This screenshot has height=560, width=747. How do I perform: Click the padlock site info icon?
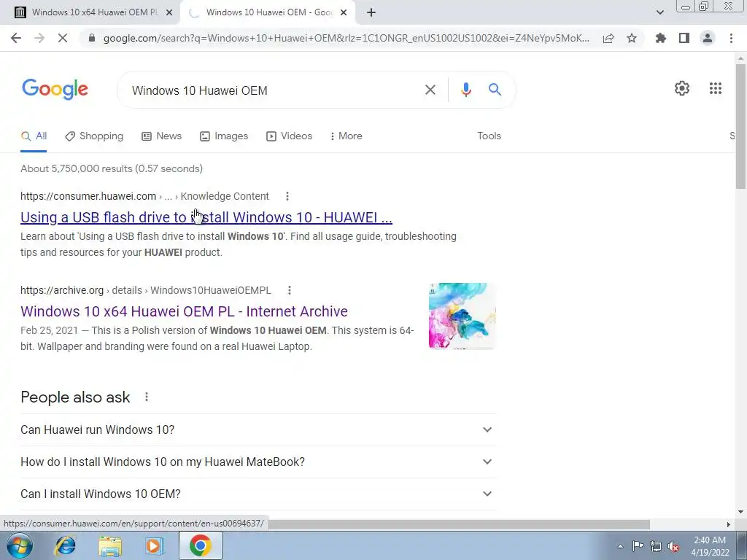[x=92, y=38]
